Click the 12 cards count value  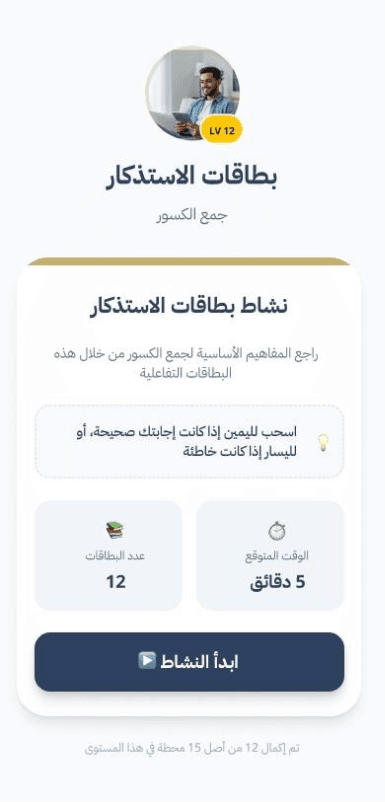tap(116, 582)
